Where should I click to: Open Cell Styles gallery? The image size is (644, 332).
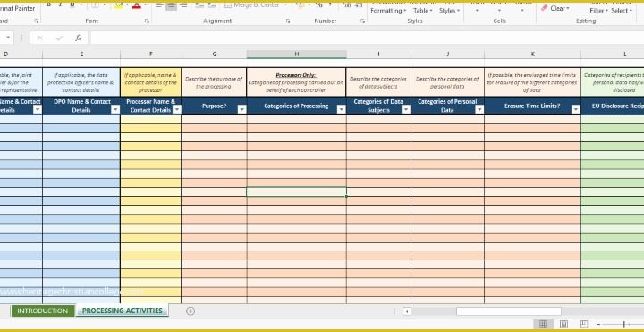point(449,7)
